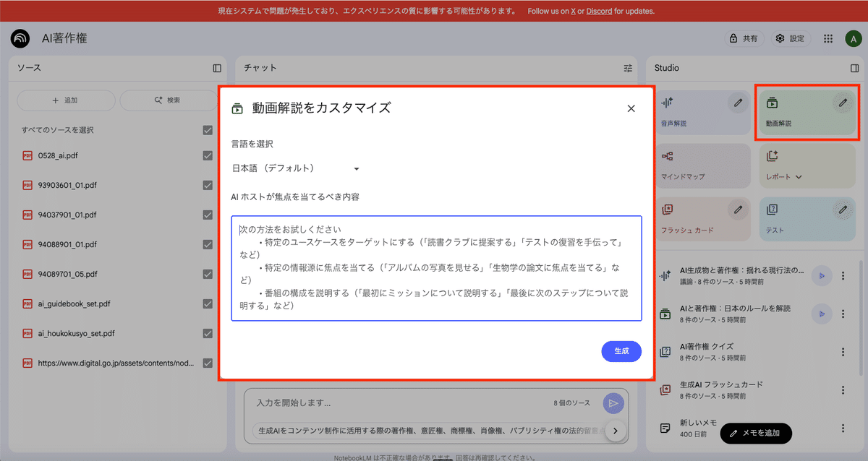
Task: Click the 生成 button in dialog
Action: (x=621, y=351)
